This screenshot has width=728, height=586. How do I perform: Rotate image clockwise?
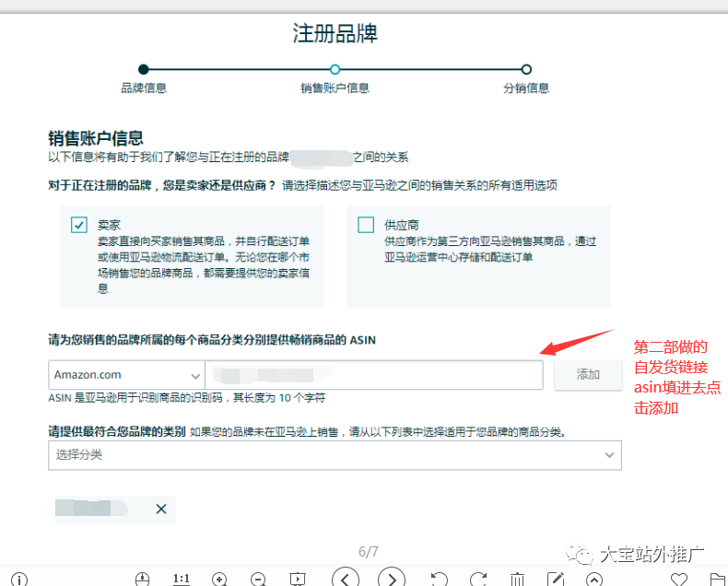click(477, 579)
